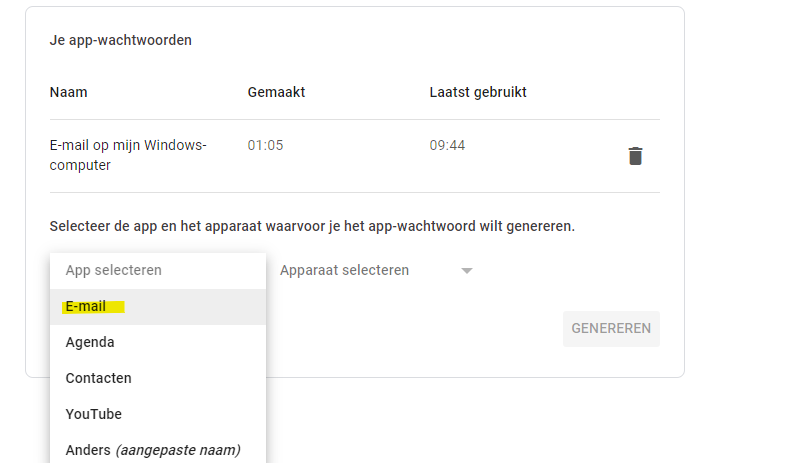Open the Apparaat selecteren dropdown
The width and height of the screenshot is (793, 463).
pyautogui.click(x=345, y=270)
